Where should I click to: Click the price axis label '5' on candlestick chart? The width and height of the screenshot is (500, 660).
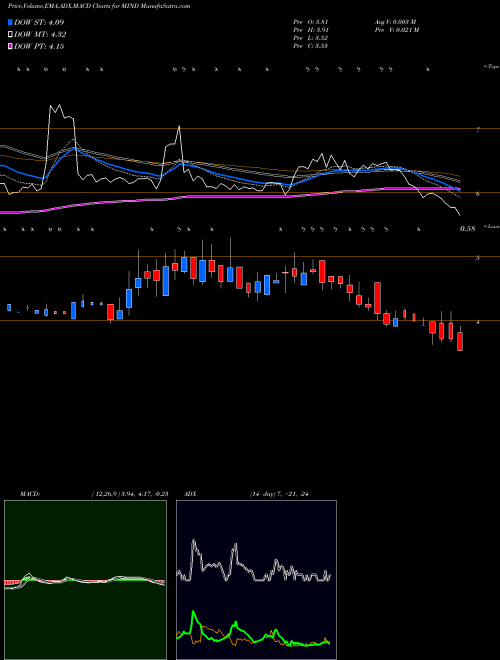478,258
